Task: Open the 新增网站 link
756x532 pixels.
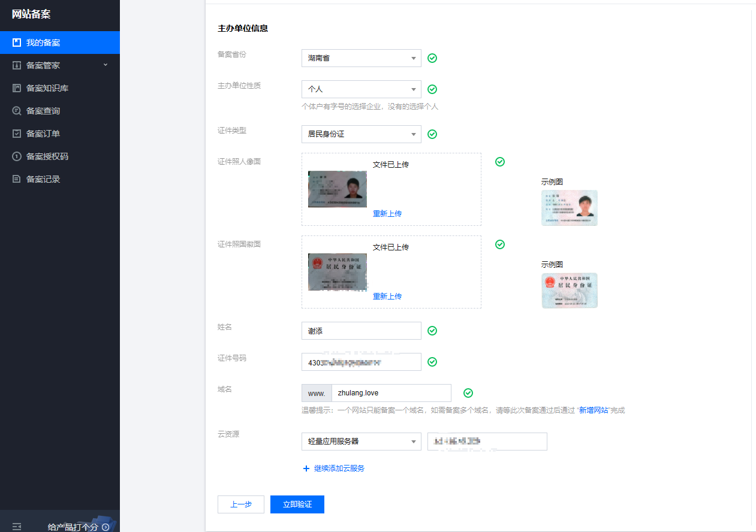Action: pos(594,411)
